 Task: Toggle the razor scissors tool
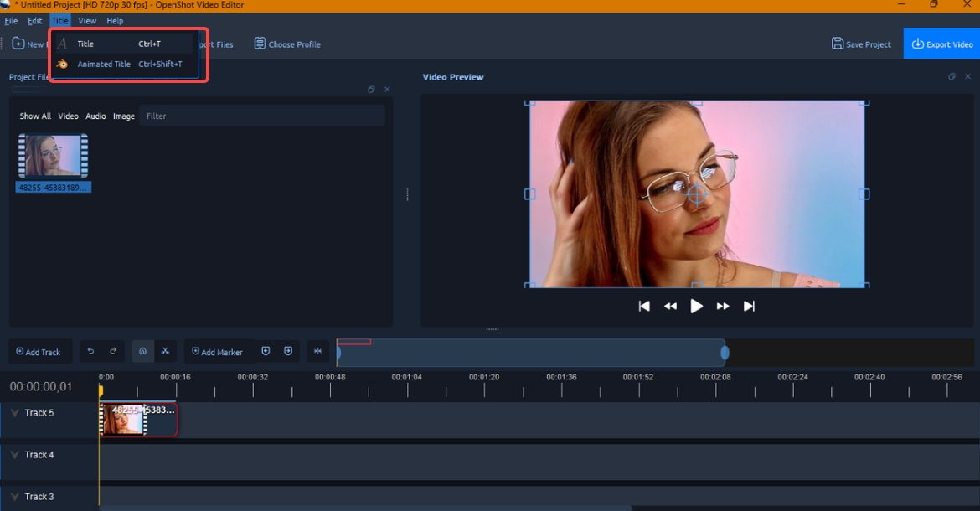[x=166, y=351]
